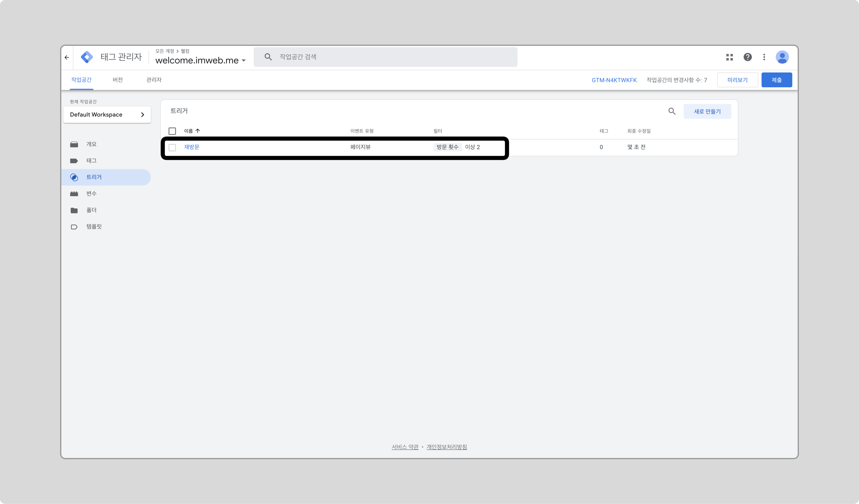
Task: Open 변수 in the sidebar menu
Action: tap(91, 194)
